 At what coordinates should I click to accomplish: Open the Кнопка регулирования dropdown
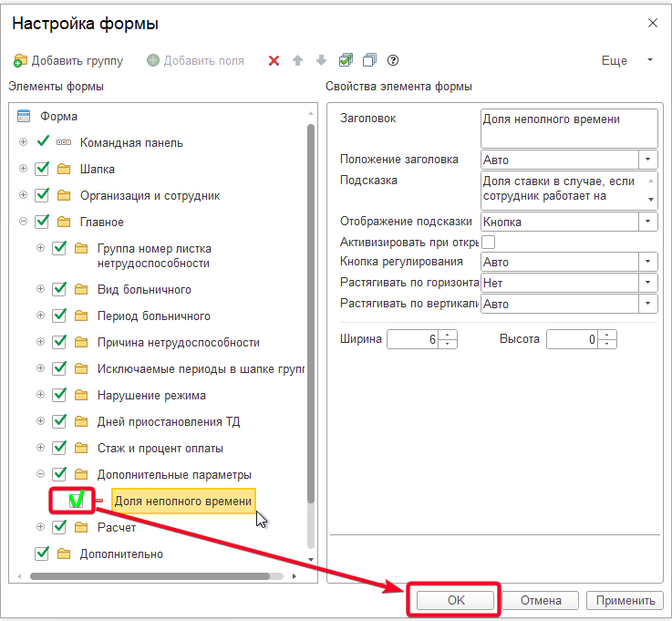[647, 262]
